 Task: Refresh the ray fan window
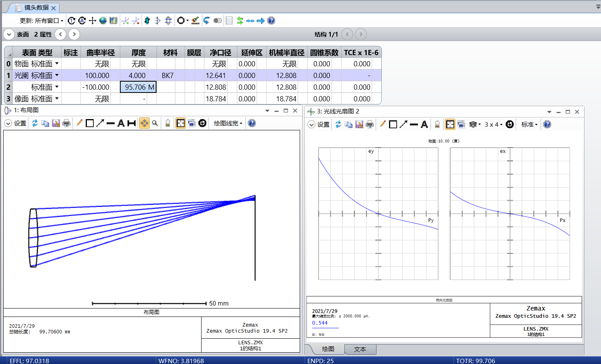[338, 124]
